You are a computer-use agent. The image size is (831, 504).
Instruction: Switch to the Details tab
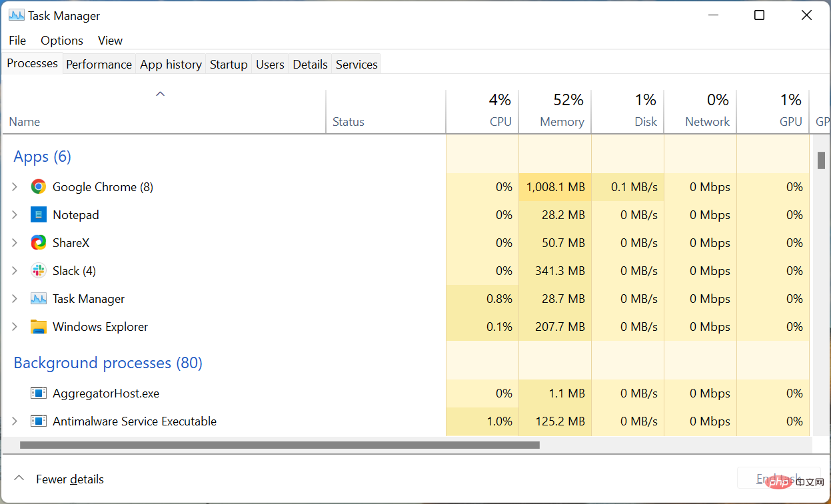point(310,65)
